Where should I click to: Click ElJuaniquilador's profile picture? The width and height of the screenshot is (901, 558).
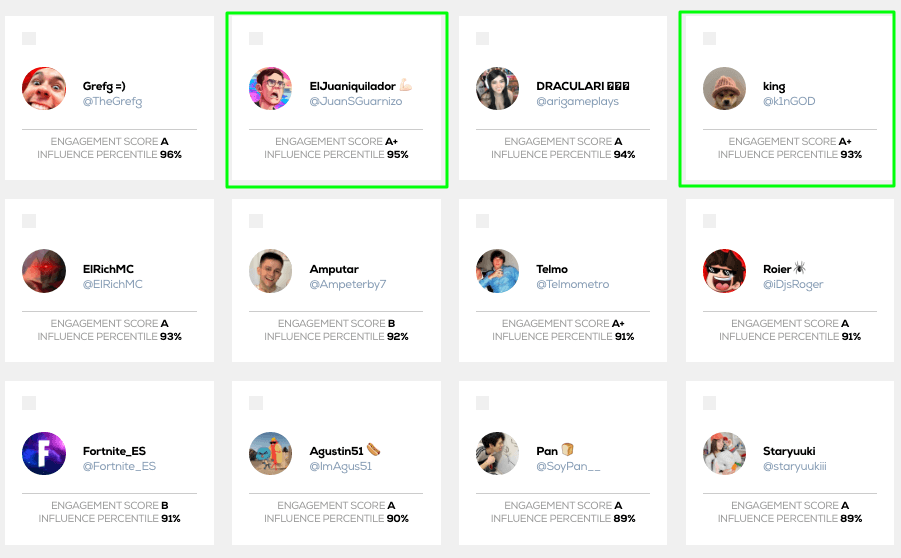pos(271,88)
